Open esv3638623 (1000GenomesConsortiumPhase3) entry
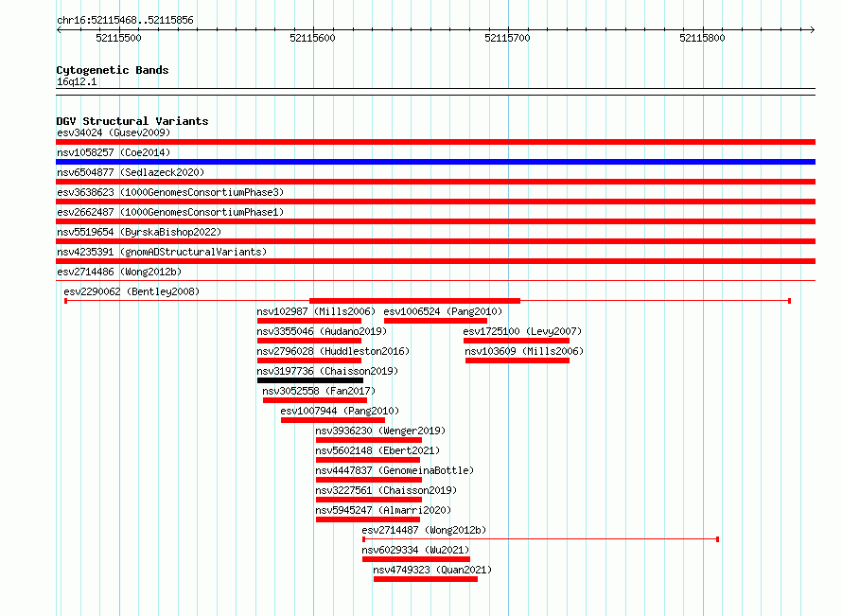 click(170, 192)
